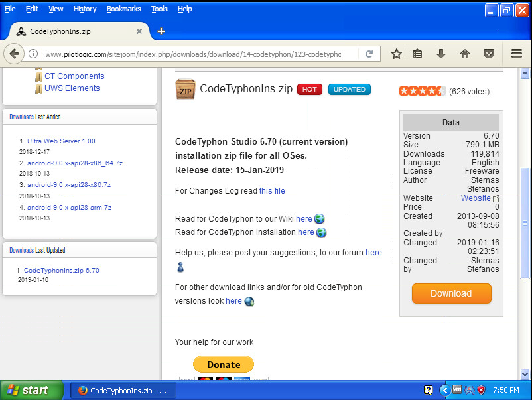Reload the page with the refresh icon
This screenshot has width=532, height=400.
pos(369,54)
